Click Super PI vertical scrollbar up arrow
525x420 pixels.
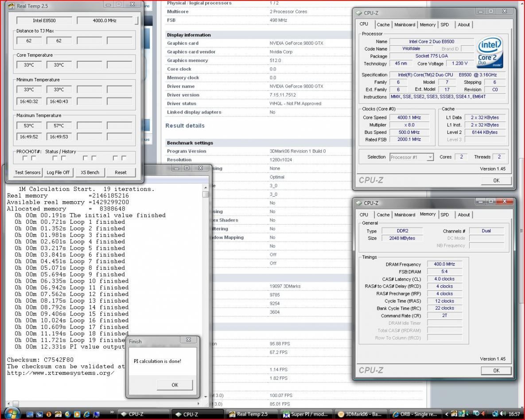click(x=206, y=187)
